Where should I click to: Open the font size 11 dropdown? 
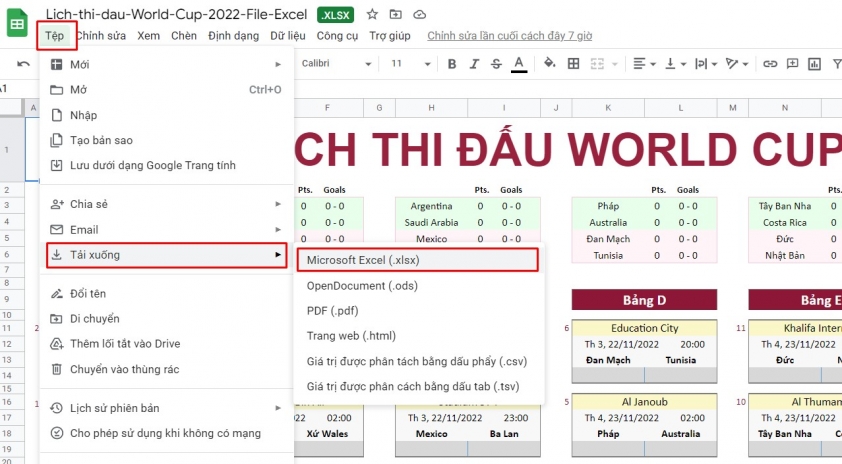[411, 63]
